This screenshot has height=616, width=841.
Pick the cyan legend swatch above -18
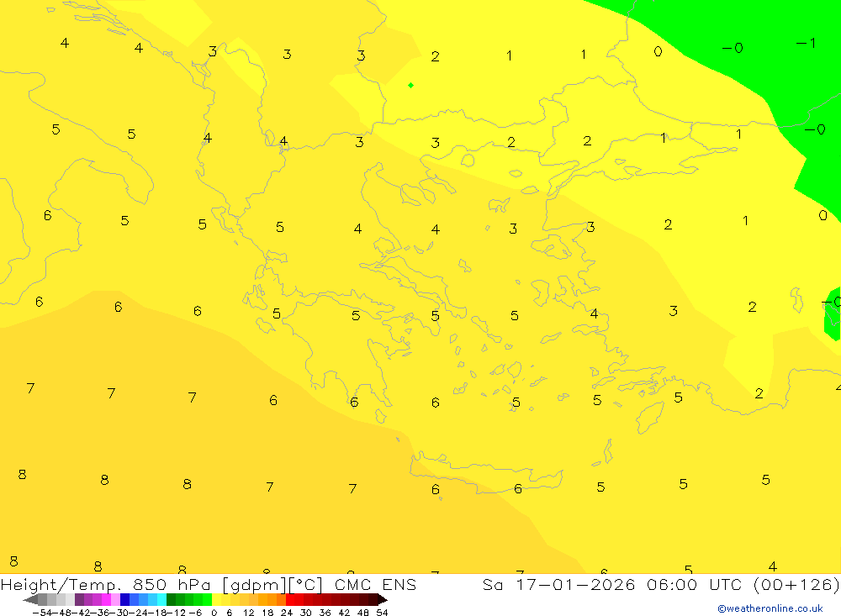[161, 600]
